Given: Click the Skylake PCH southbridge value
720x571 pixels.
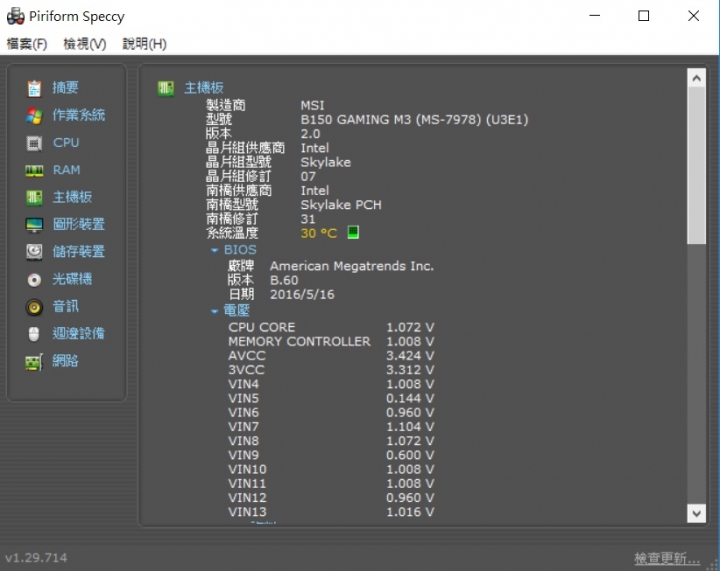Looking at the screenshot, I should coord(341,205).
